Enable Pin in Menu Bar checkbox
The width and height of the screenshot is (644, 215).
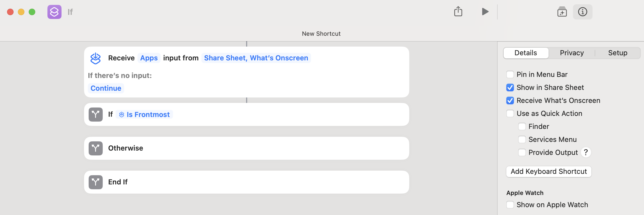pos(510,74)
